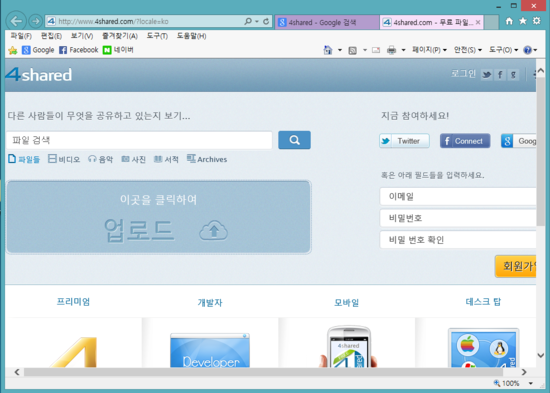
Task: Click the header Facebook f icon
Action: [500, 75]
